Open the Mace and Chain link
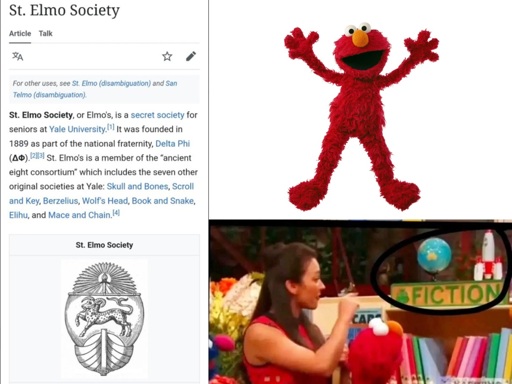The height and width of the screenshot is (384, 512). coord(79,215)
